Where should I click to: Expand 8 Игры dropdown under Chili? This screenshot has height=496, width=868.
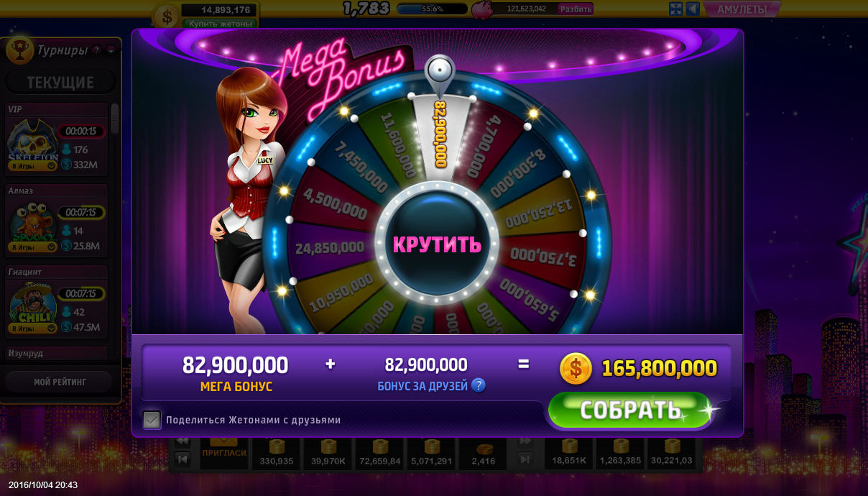[32, 328]
